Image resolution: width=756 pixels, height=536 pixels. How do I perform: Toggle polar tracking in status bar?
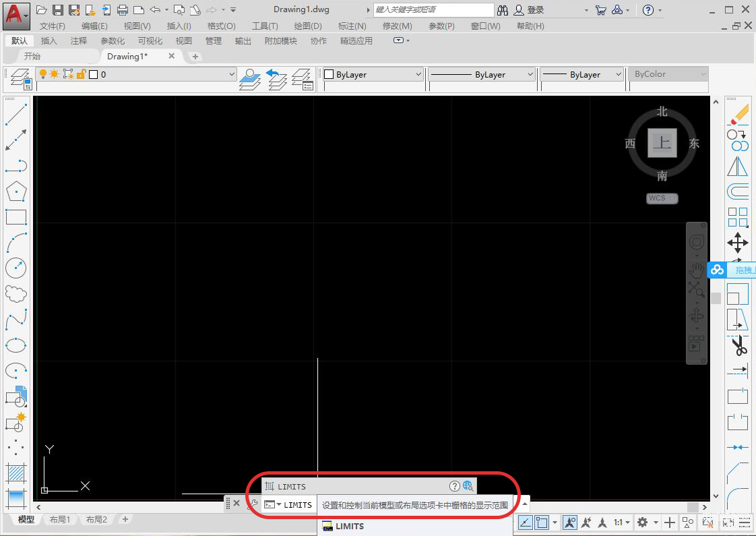pos(525,523)
